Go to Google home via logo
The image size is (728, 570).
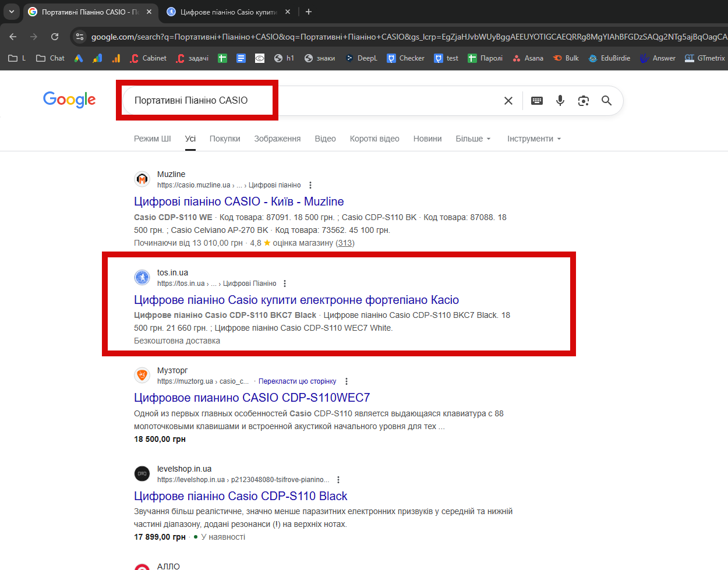[x=69, y=100]
